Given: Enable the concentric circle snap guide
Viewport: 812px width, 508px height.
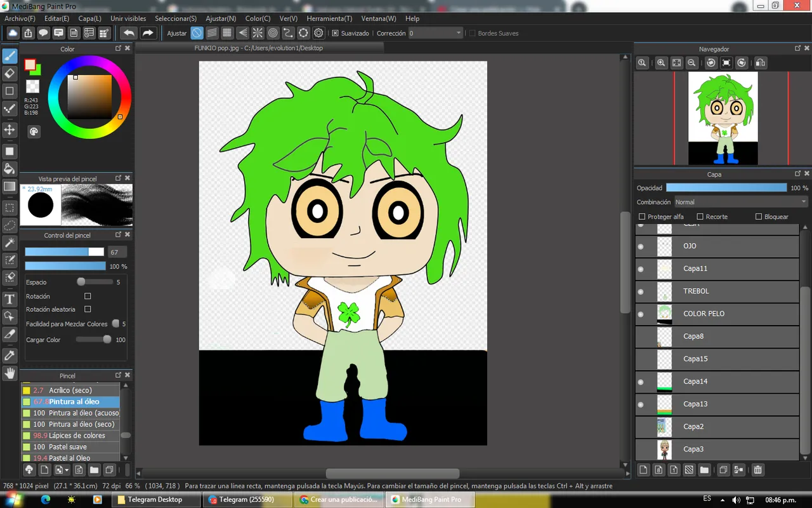Looking at the screenshot, I should click(273, 33).
